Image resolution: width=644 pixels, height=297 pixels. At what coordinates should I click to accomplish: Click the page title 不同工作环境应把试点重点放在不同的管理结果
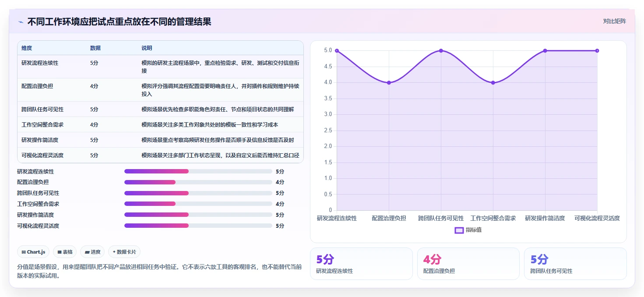coord(119,22)
